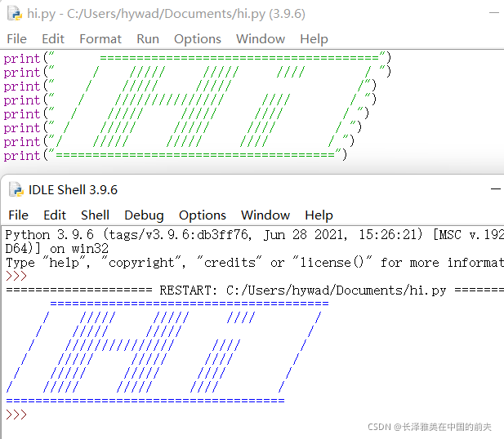504x439 pixels.
Task: Click the 'D64)] on win32' line in shell
Action: pyautogui.click(x=57, y=249)
